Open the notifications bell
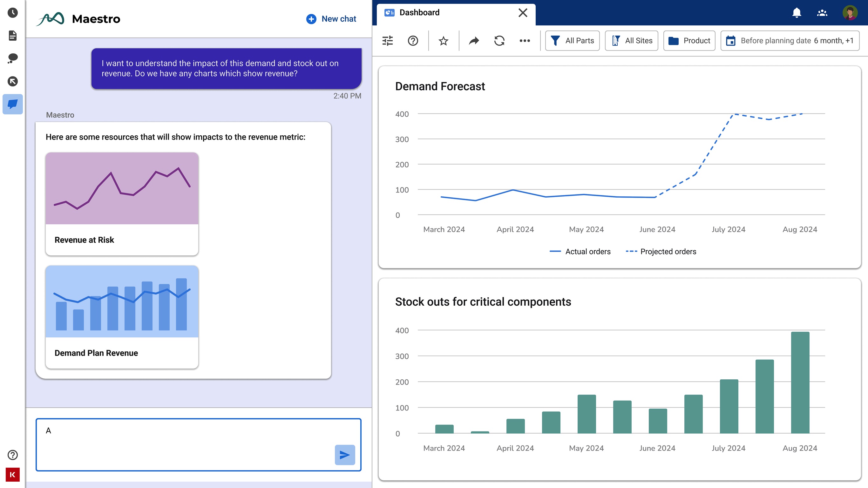This screenshot has height=488, width=868. pyautogui.click(x=796, y=13)
